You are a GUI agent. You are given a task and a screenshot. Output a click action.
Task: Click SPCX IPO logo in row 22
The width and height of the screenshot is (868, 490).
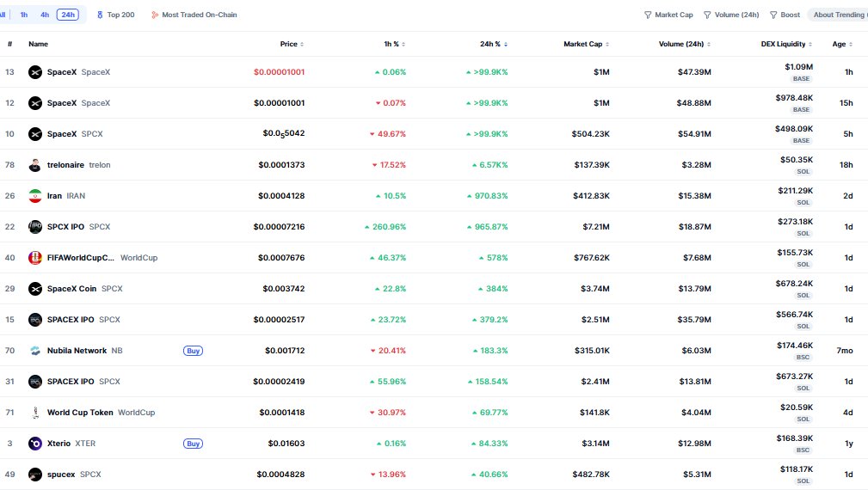(35, 227)
